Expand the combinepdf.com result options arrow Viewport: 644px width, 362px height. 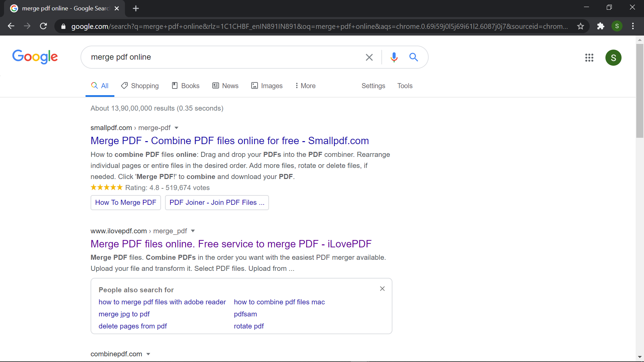(148, 354)
